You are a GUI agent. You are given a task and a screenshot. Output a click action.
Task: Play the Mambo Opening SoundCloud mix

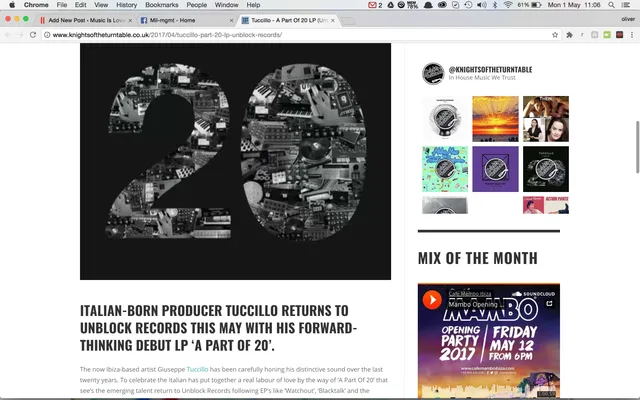[x=432, y=300]
